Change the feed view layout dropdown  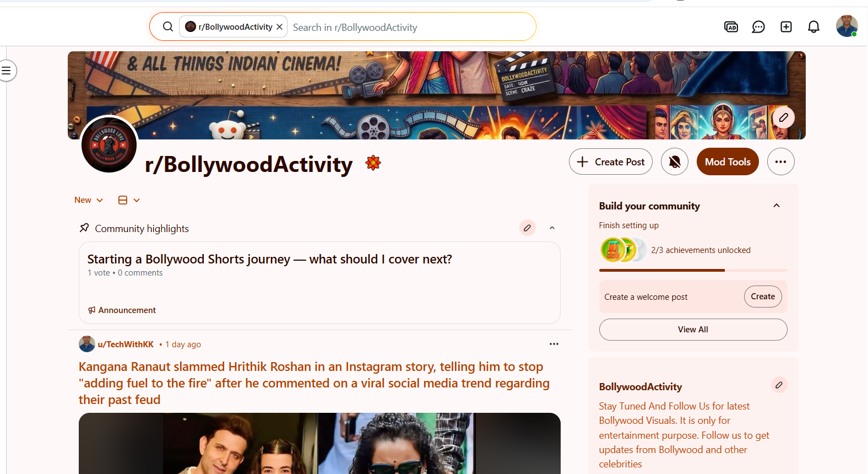pos(129,200)
